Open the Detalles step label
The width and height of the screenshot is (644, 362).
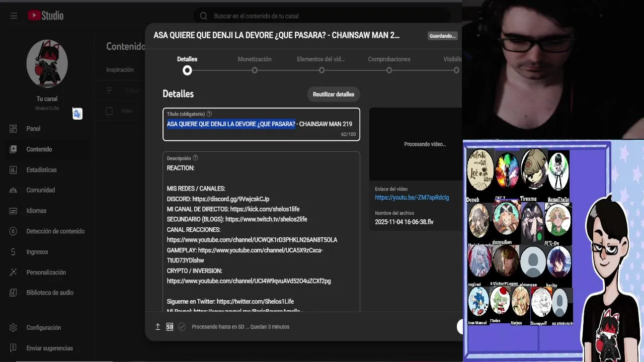[x=187, y=59]
